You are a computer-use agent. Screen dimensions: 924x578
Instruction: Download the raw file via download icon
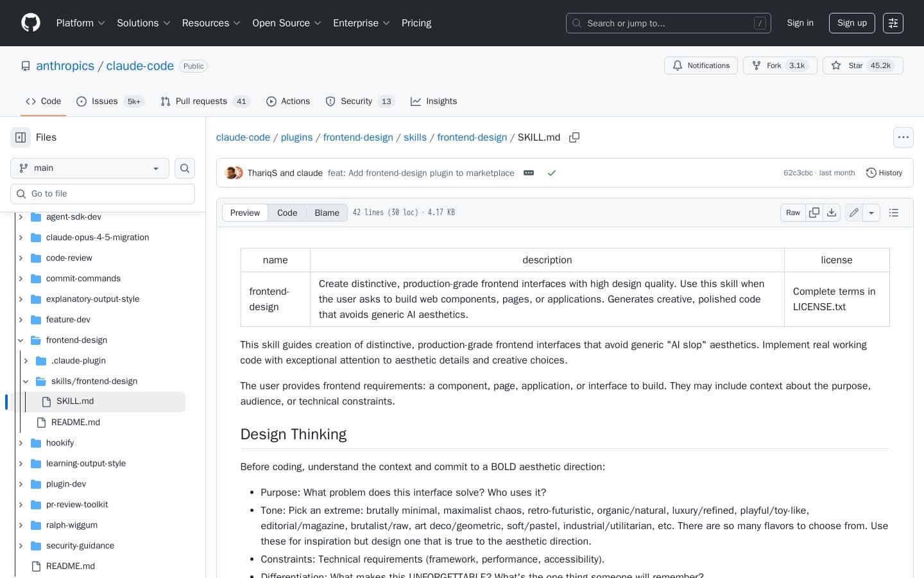click(x=832, y=213)
